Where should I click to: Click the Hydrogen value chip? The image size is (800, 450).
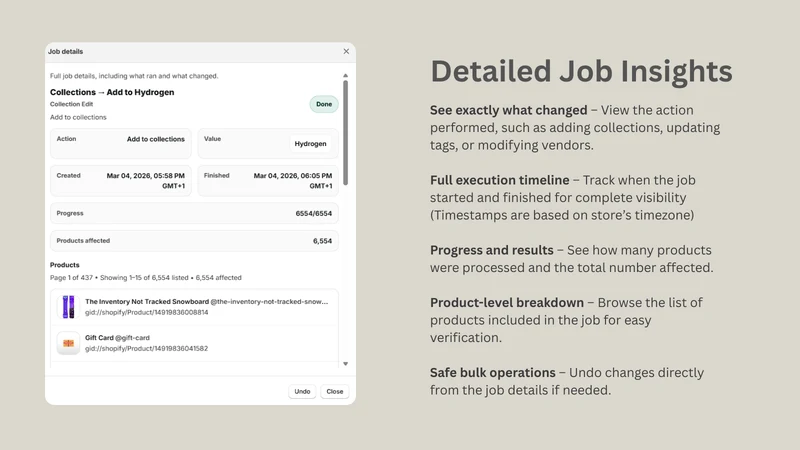pyautogui.click(x=310, y=144)
